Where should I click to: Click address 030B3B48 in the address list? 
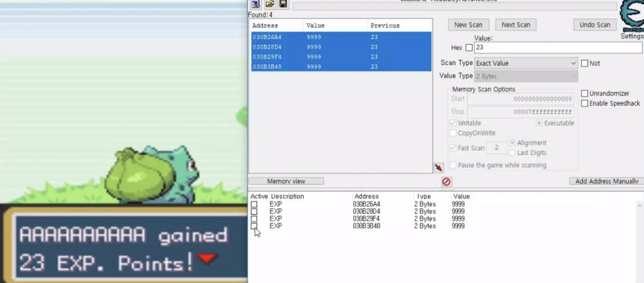tap(367, 226)
